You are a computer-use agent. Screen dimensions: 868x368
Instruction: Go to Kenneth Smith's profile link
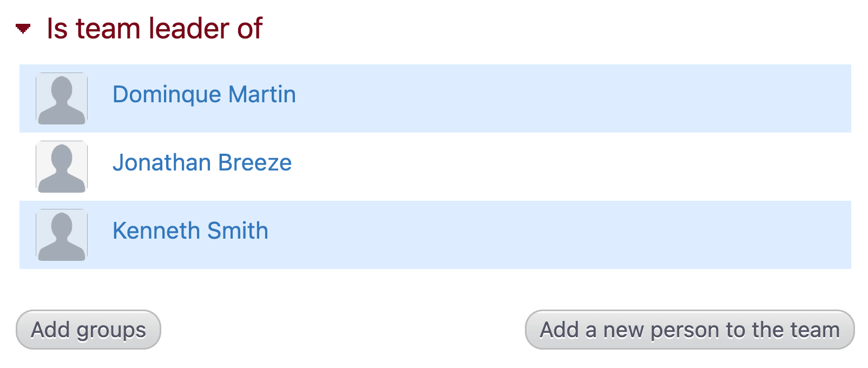190,231
